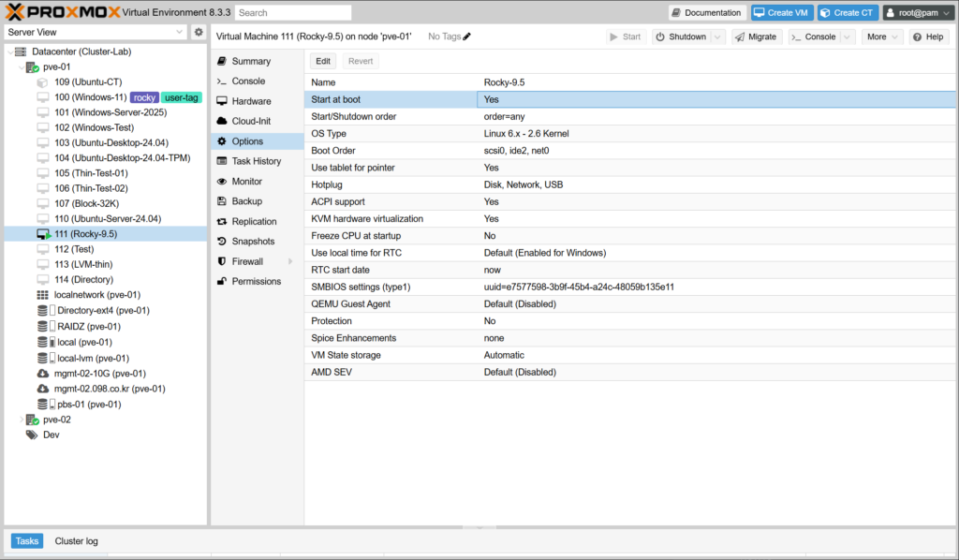Screen dimensions: 959x560
Task: Open the Hardware menu item
Action: click(251, 101)
